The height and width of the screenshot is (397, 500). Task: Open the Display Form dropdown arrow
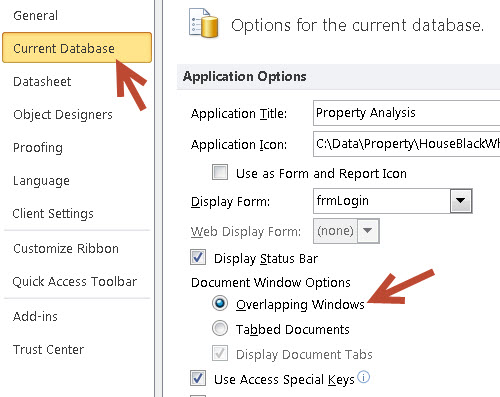point(461,201)
